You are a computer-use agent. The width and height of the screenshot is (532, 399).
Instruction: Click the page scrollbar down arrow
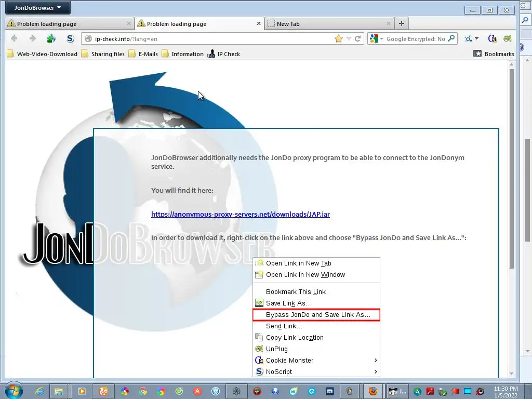point(511,374)
